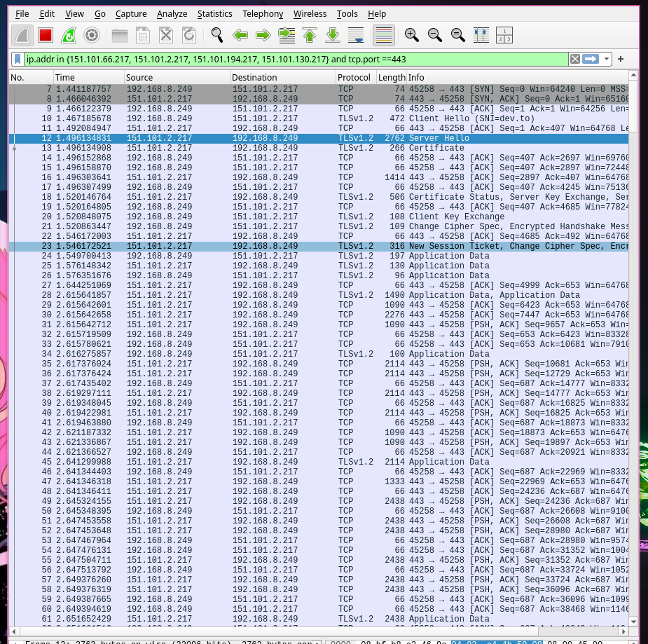Select packet 7 SYN row

pyautogui.click(x=319, y=89)
